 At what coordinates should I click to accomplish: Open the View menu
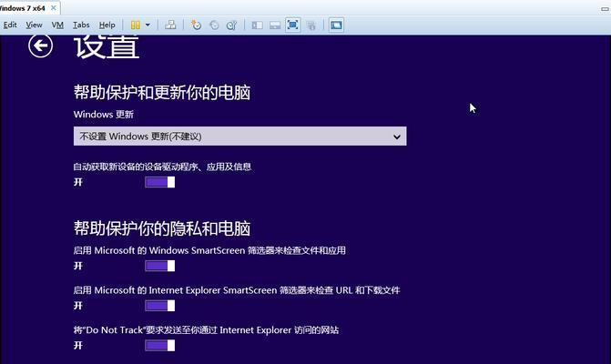point(34,25)
